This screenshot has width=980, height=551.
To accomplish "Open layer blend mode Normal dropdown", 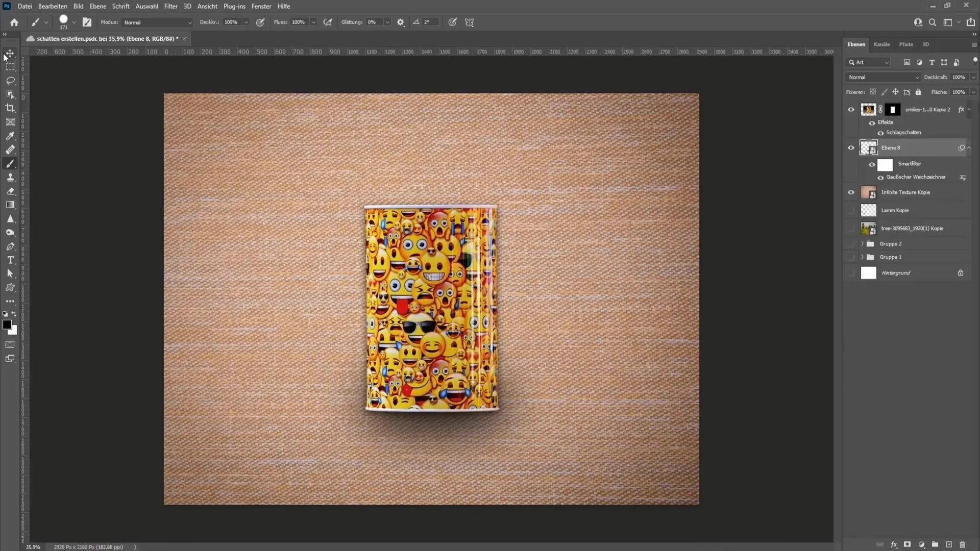I will [x=883, y=77].
